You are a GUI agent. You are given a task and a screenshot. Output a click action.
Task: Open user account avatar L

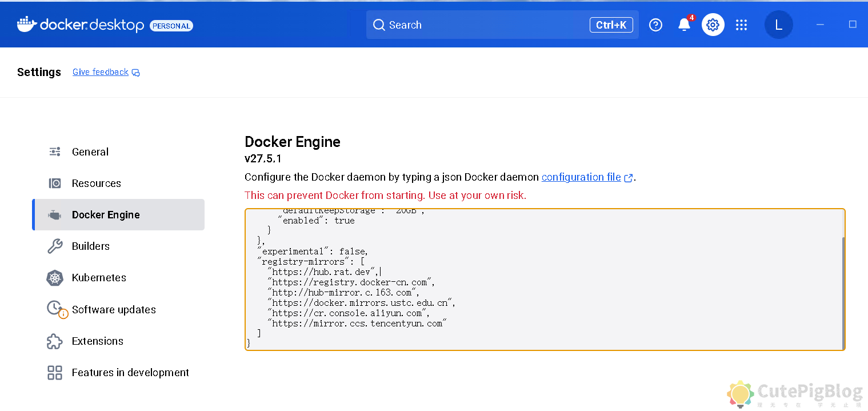(778, 25)
